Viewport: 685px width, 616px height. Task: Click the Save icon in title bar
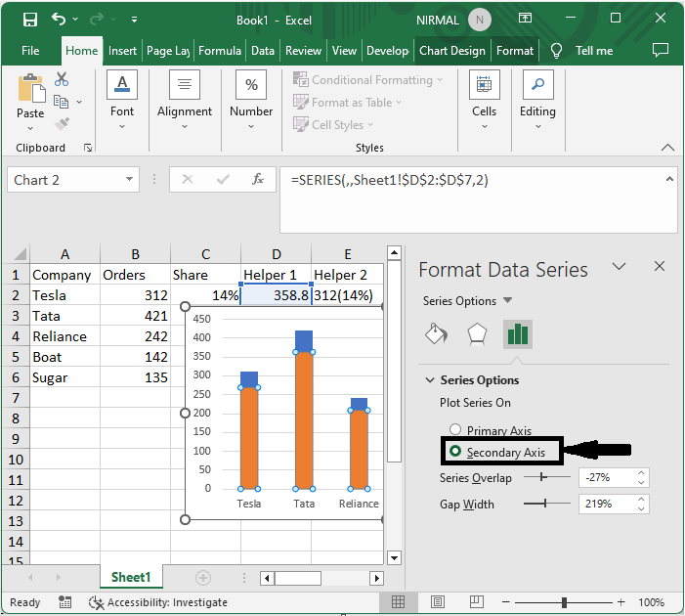(30, 19)
